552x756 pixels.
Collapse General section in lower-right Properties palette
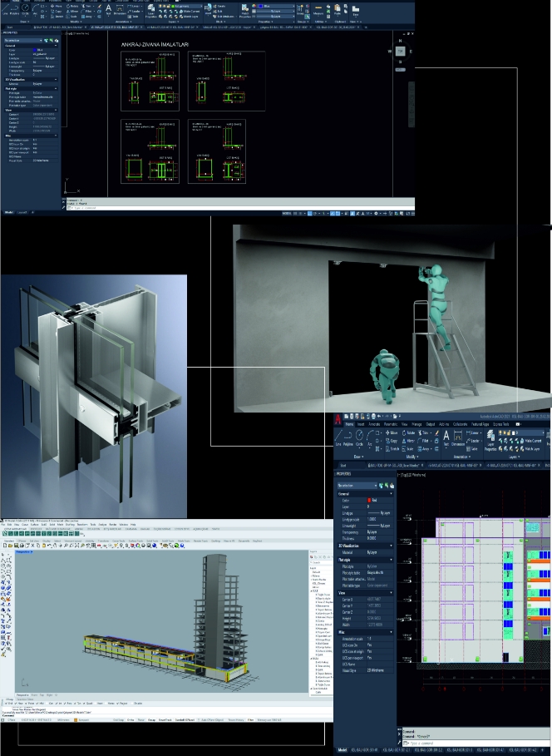coord(389,493)
